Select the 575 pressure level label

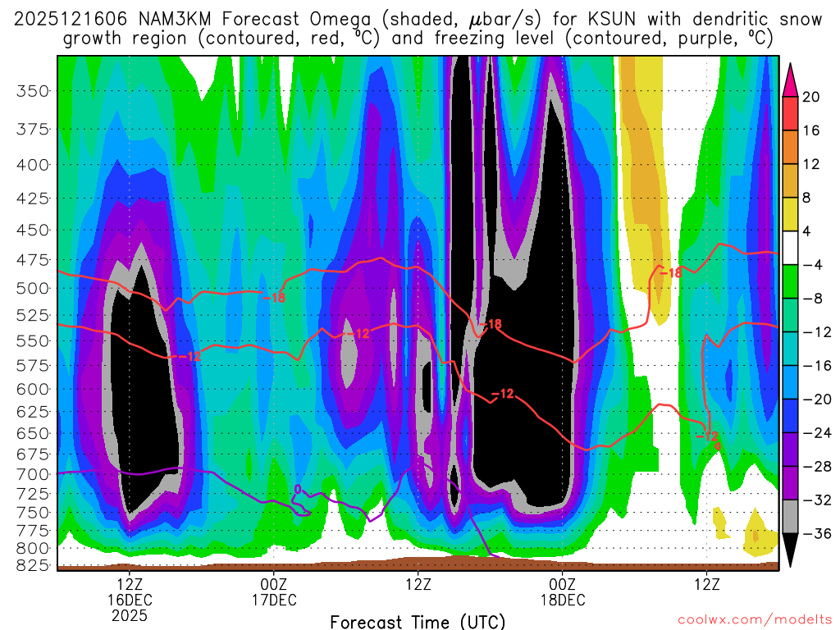pyautogui.click(x=33, y=366)
